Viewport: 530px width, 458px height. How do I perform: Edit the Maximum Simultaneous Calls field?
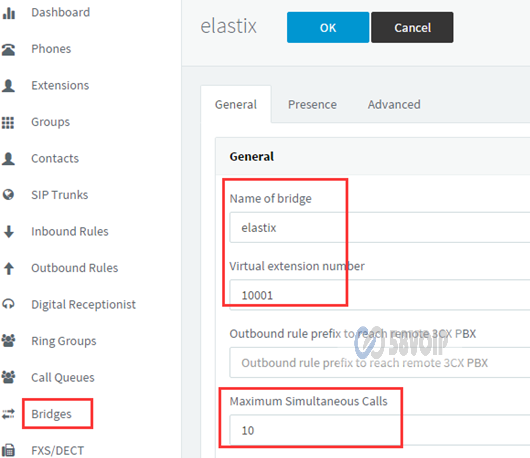[x=380, y=430]
